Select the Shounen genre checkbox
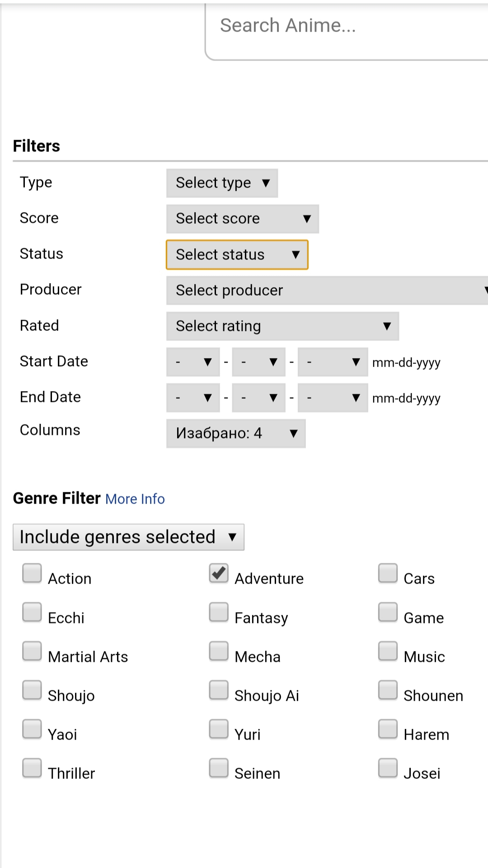This screenshot has width=488, height=868. tap(388, 690)
